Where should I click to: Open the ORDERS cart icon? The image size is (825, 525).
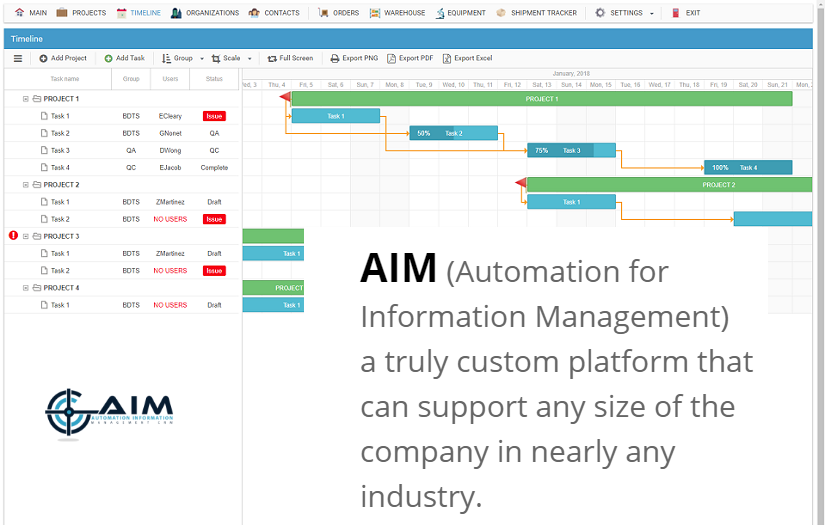(323, 13)
